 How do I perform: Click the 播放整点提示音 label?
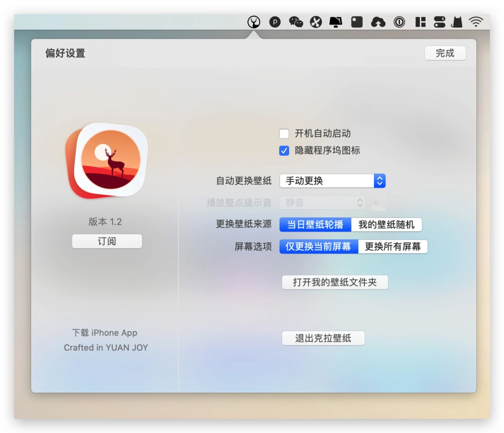tap(239, 203)
